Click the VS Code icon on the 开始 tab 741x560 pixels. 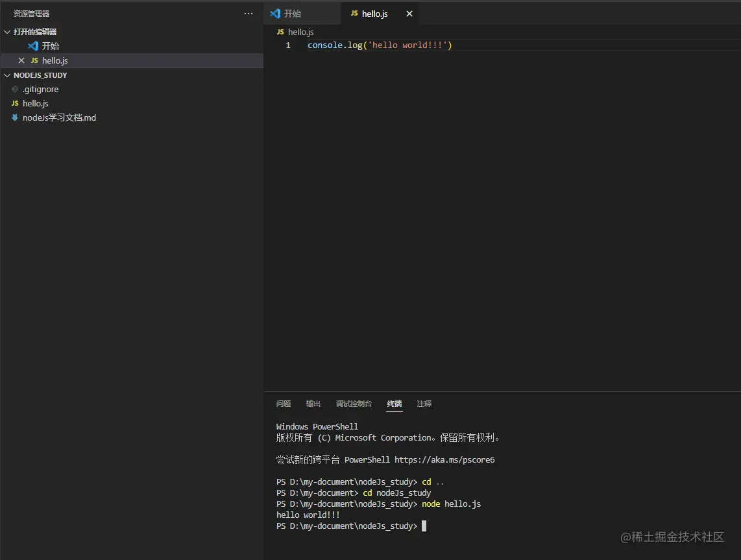coord(275,14)
